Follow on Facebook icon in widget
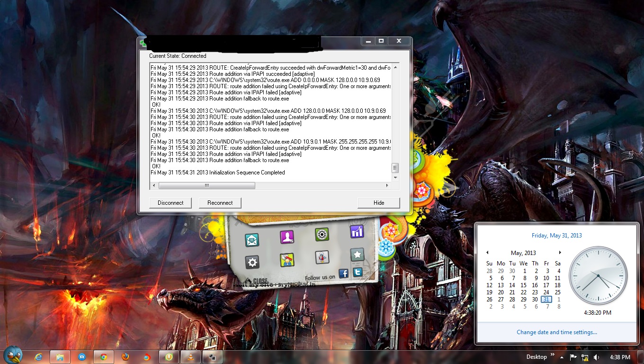Viewport: 644px width, 364px height. click(344, 273)
